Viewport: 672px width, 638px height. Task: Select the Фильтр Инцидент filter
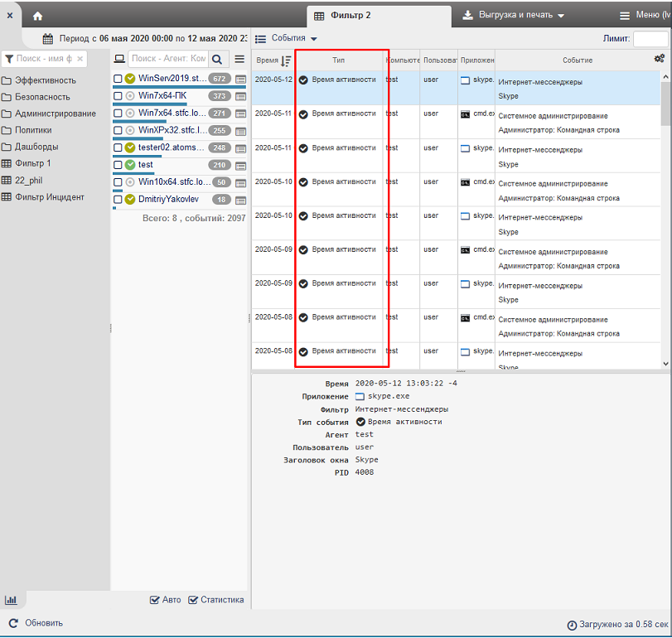click(x=49, y=197)
